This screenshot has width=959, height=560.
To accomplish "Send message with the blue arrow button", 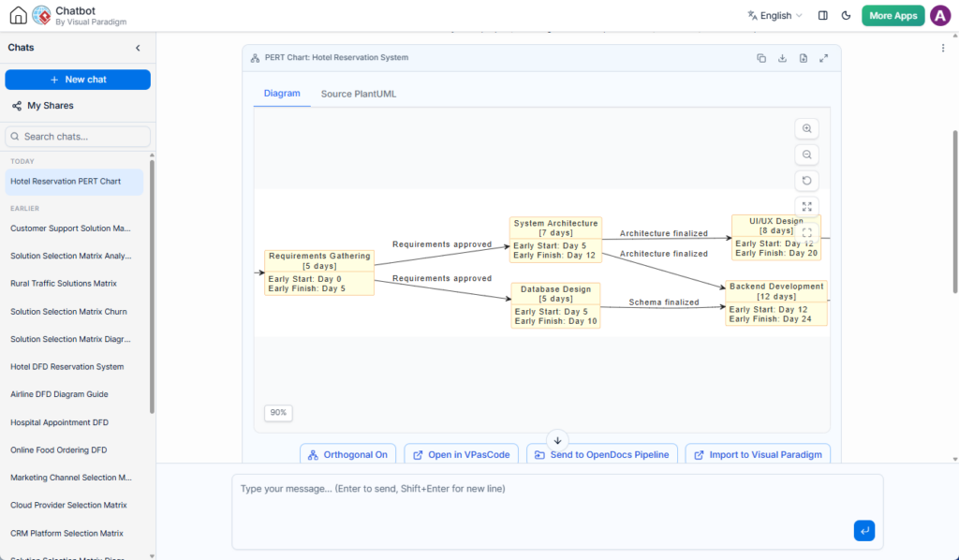I will coord(864,531).
